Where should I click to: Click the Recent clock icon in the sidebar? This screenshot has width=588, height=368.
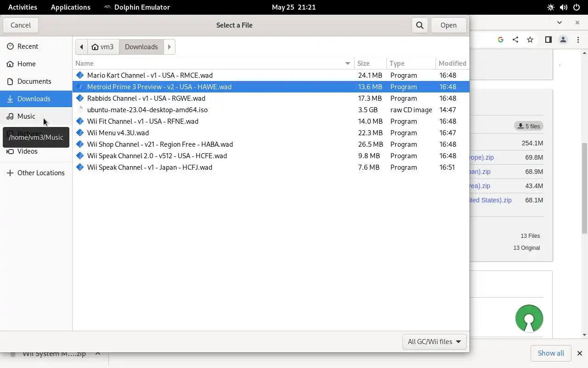click(10, 46)
